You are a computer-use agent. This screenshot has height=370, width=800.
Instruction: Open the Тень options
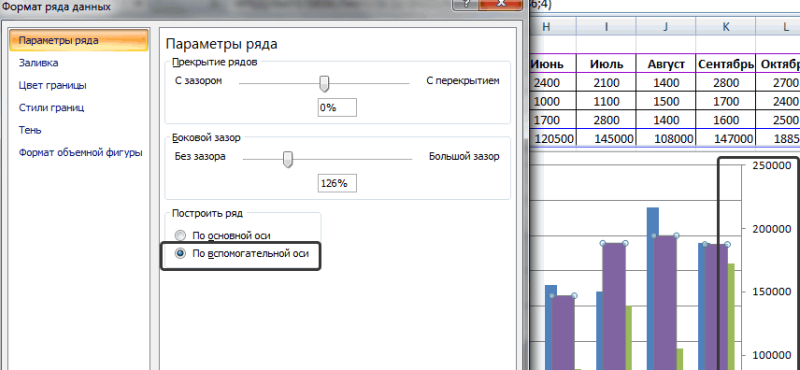30,130
